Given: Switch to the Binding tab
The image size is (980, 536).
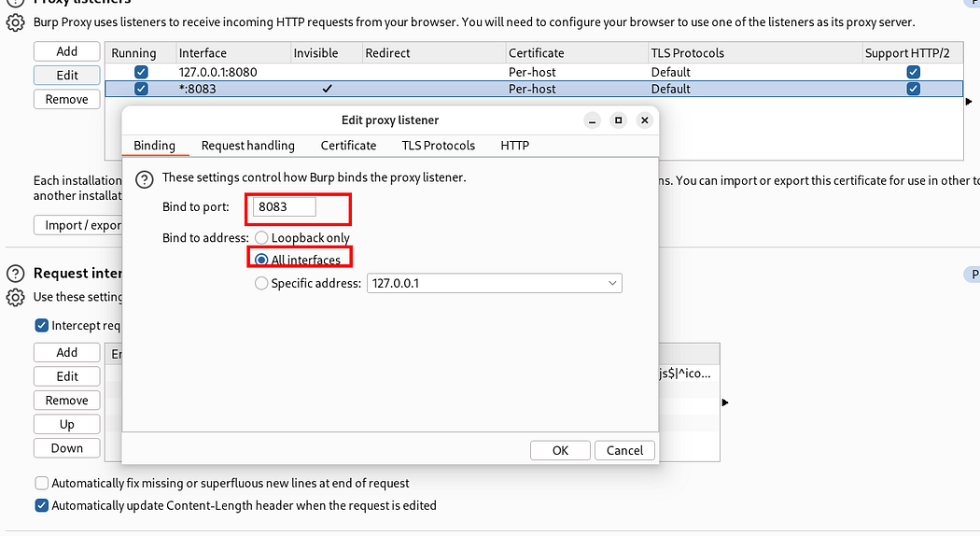Looking at the screenshot, I should [x=154, y=145].
